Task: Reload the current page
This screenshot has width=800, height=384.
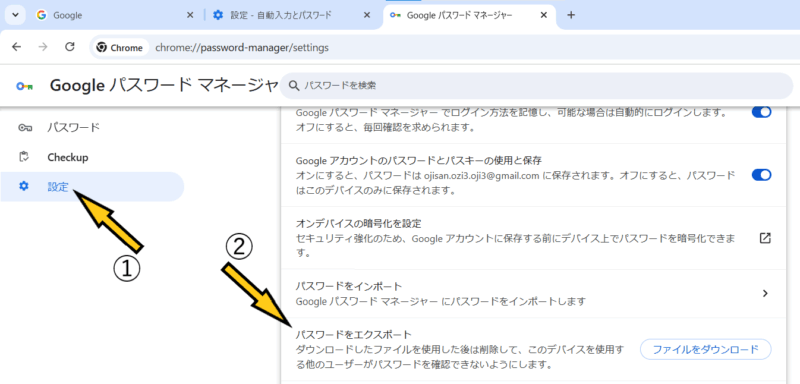Action: (x=70, y=47)
